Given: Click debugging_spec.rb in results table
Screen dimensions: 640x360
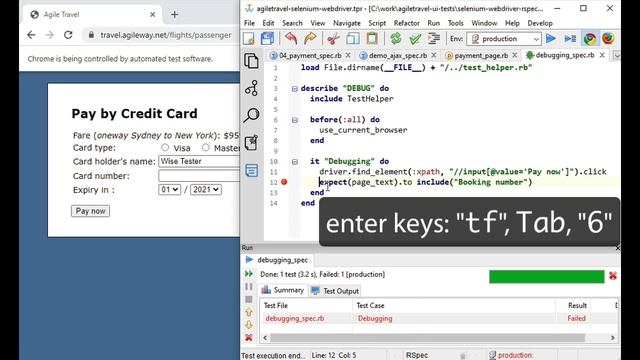Looking at the screenshot, I should pos(295,318).
